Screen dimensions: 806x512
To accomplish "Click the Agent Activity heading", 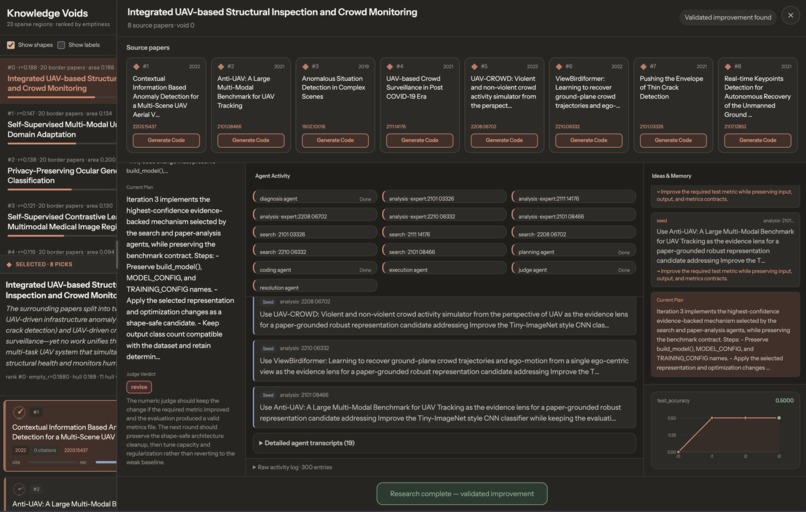I will pyautogui.click(x=272, y=176).
